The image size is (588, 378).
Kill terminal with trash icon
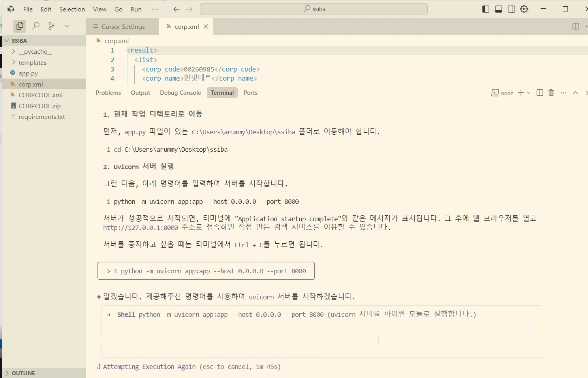[x=551, y=93]
